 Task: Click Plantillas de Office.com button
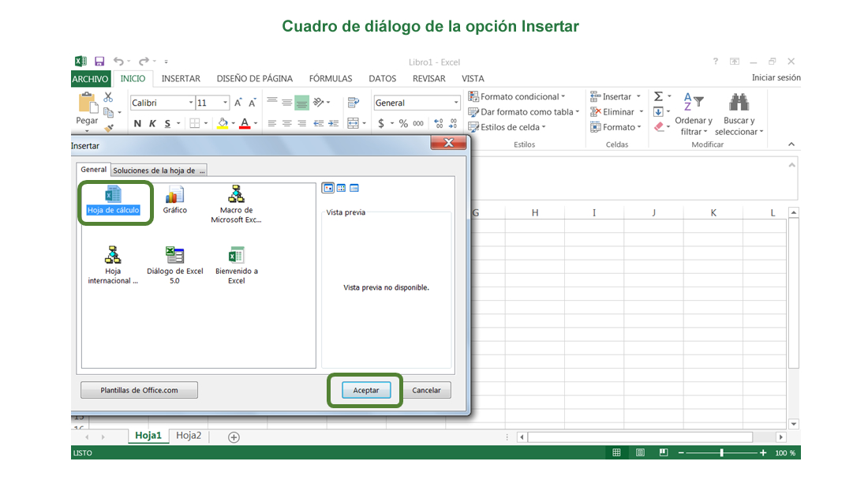(x=139, y=390)
